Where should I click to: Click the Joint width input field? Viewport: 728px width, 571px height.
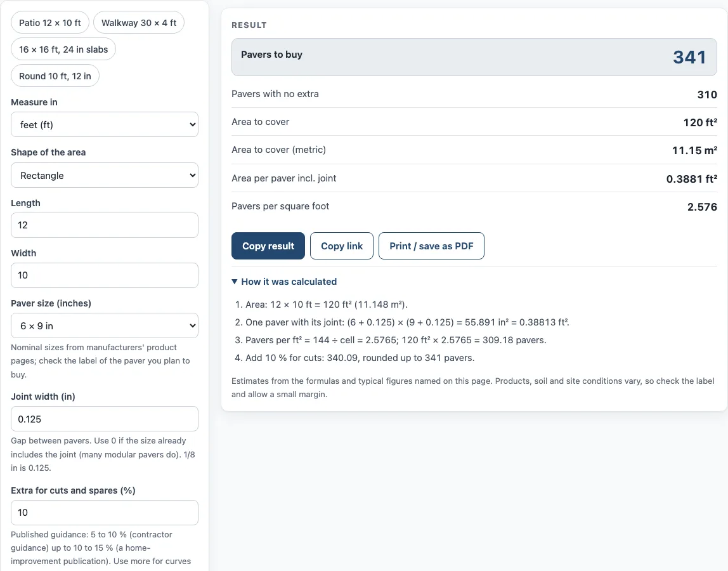[x=105, y=419]
